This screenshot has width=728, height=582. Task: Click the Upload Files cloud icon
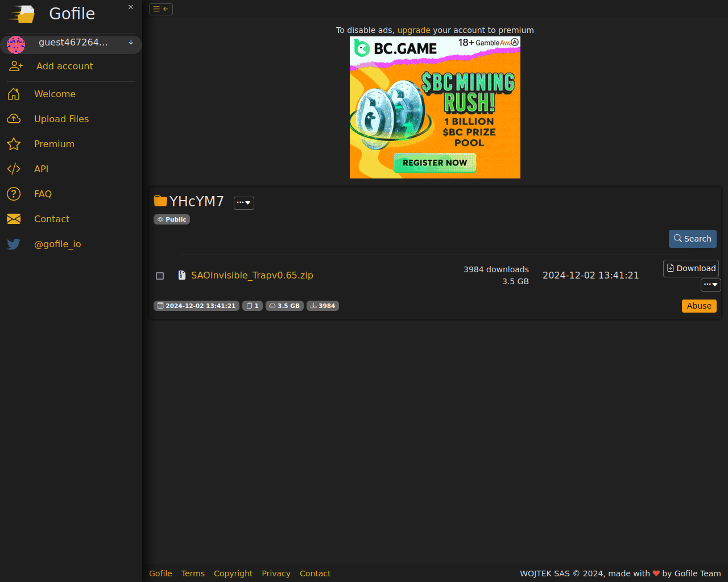click(x=14, y=119)
